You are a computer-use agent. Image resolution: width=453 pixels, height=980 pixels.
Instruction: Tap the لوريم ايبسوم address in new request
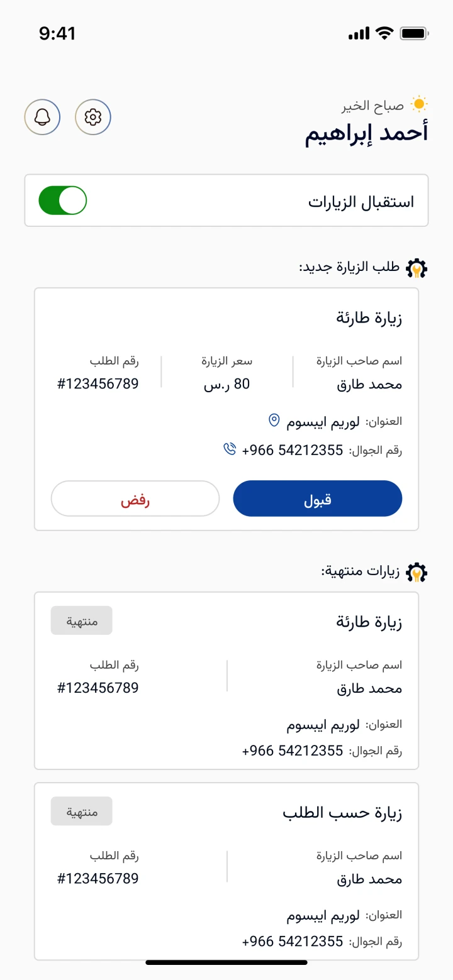point(323,421)
